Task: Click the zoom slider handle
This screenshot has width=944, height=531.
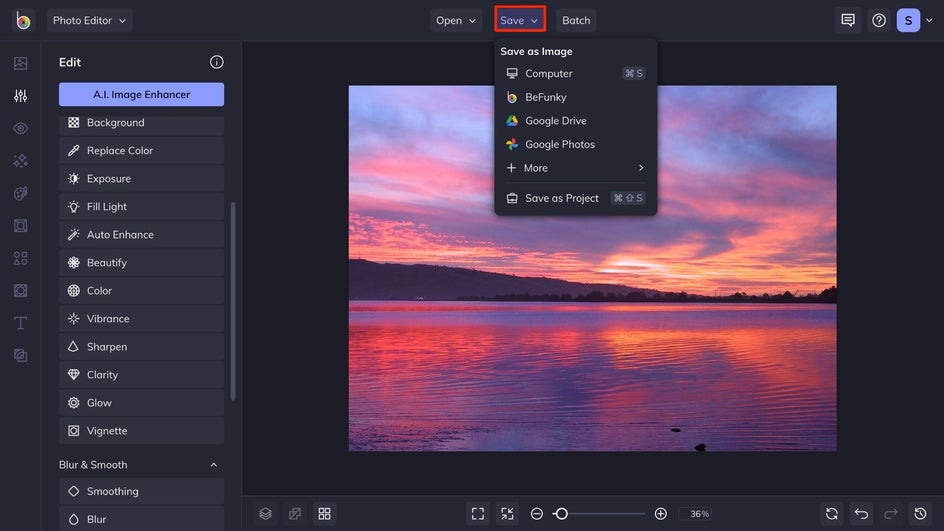Action: [x=561, y=514]
